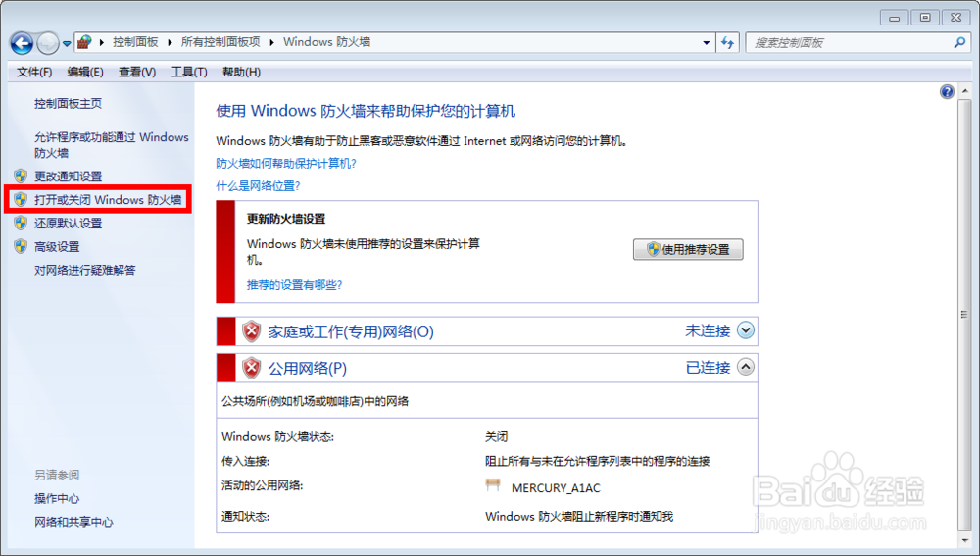The height and width of the screenshot is (556, 980).
Task: Click the back navigation arrow button
Action: (x=22, y=43)
